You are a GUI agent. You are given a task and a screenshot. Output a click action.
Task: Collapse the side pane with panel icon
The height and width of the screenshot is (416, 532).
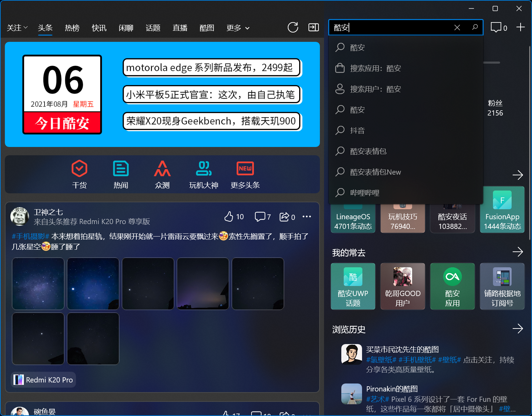(314, 27)
